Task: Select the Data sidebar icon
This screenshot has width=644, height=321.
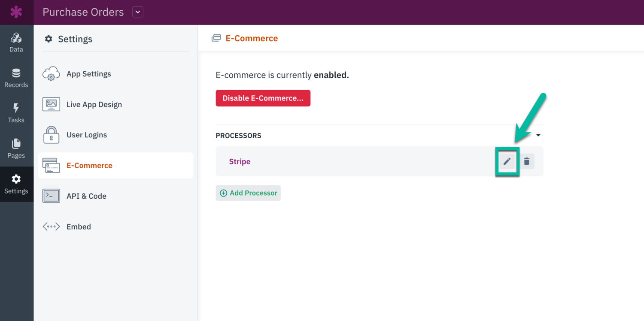Action: (x=16, y=42)
